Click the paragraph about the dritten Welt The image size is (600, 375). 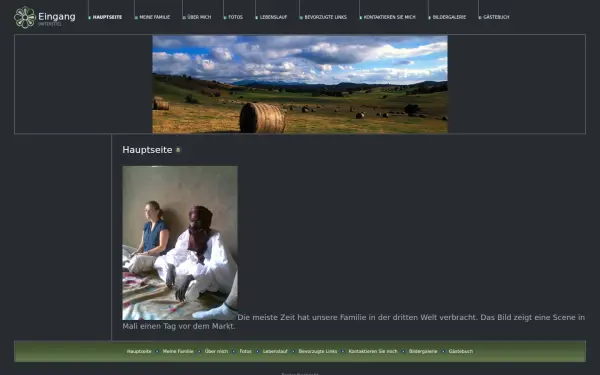pyautogui.click(x=354, y=322)
